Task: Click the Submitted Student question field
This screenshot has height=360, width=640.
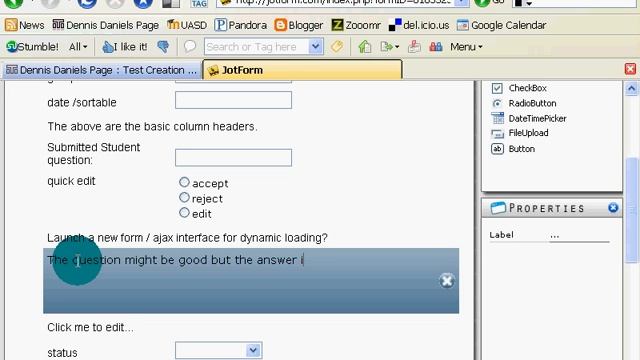Action: click(233, 158)
